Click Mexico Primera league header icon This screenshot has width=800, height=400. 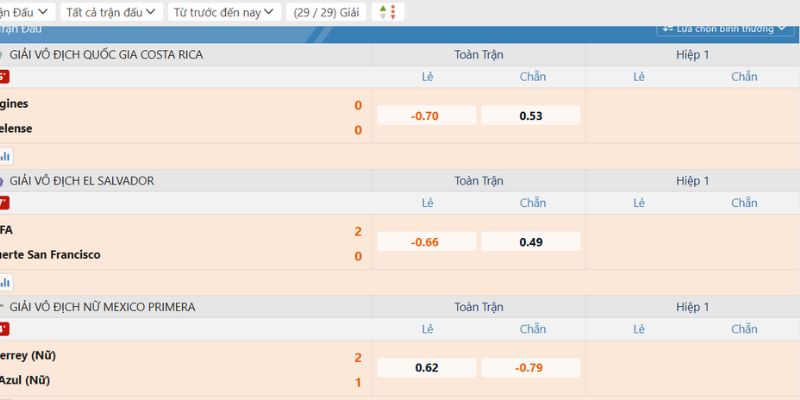(x=3, y=307)
